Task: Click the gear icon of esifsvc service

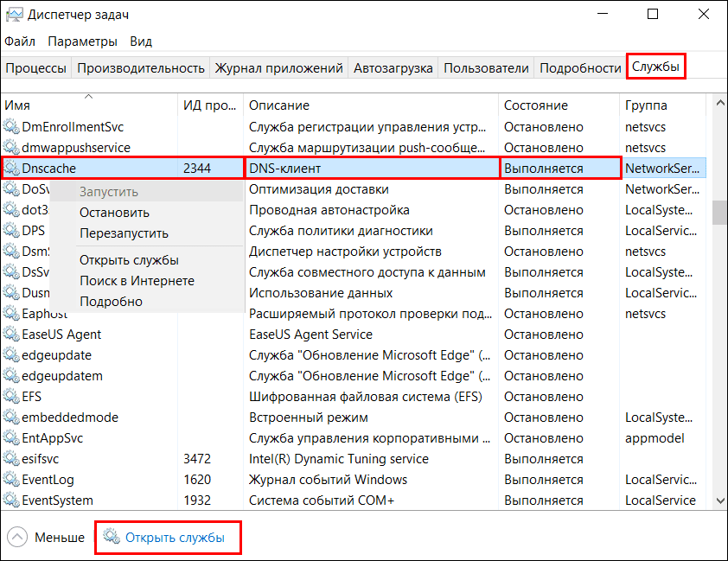Action: coord(11,458)
